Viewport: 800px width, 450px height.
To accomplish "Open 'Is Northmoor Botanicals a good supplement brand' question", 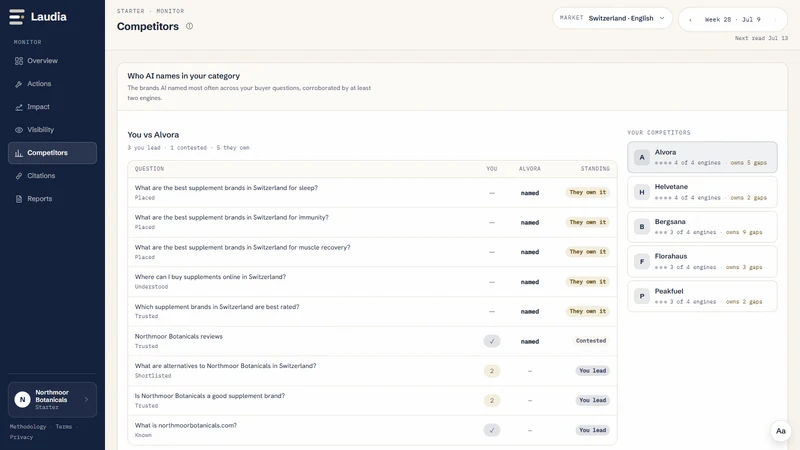I will 372,401.
